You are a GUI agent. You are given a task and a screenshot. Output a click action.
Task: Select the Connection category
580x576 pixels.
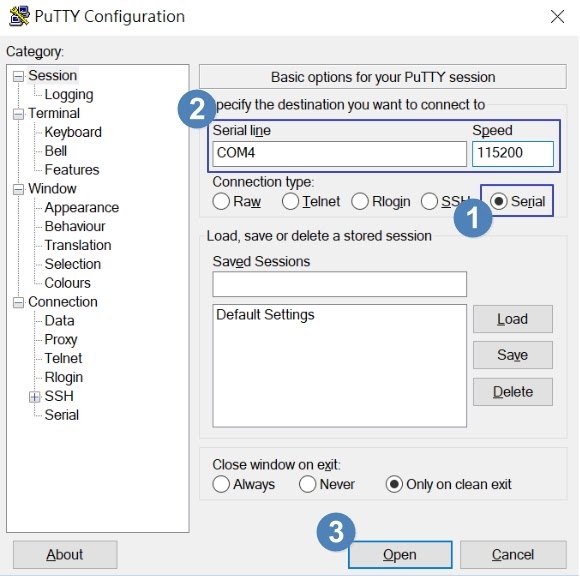[x=63, y=302]
